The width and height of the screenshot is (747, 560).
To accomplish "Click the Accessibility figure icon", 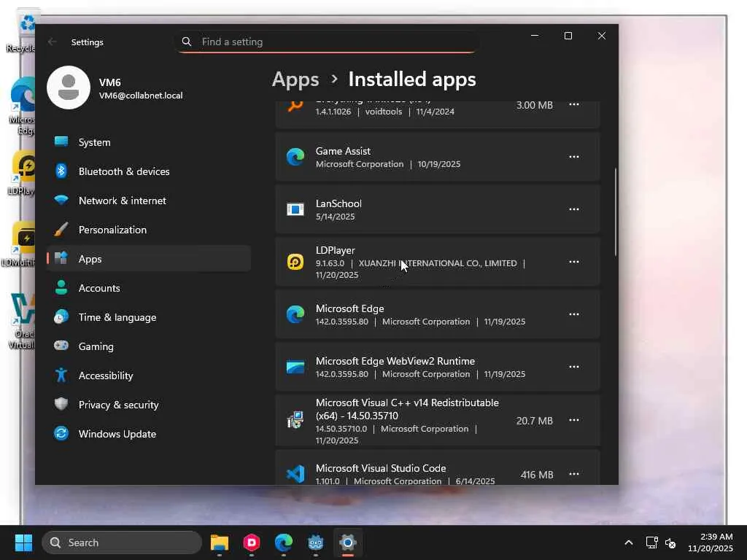I will click(x=61, y=376).
